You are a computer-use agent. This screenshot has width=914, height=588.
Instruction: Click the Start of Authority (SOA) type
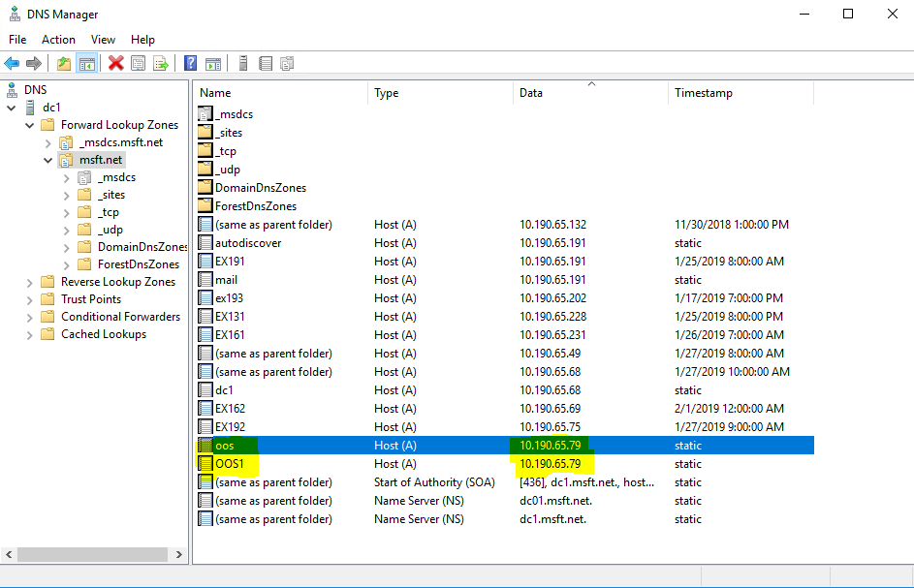(434, 482)
